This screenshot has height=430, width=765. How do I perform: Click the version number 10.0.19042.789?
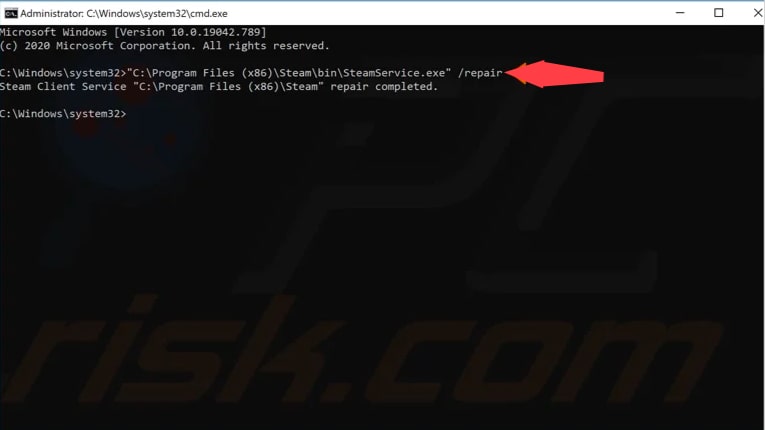[x=215, y=32]
